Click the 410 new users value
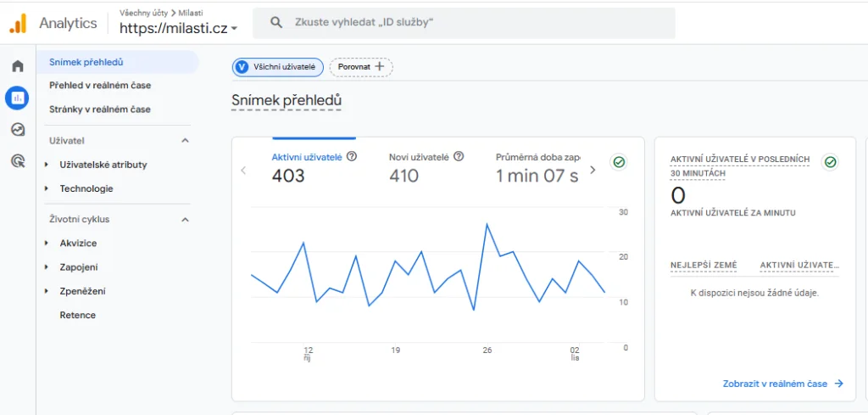868x415 pixels. tap(403, 177)
